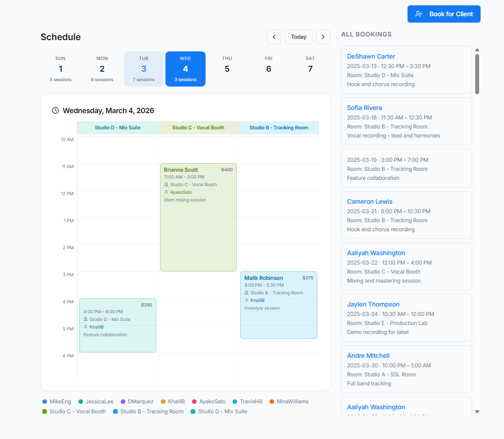Viewport: 504px width, 439px height.
Task: Open the Brianna Scott session block
Action: tap(198, 217)
